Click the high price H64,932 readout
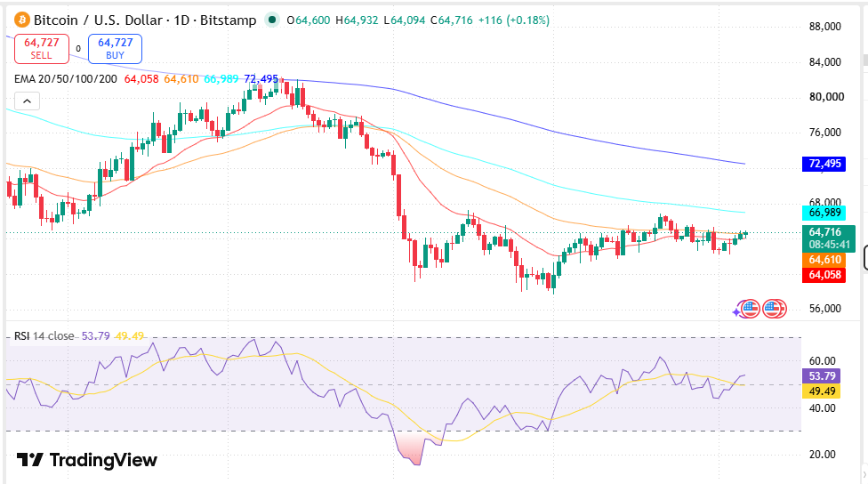The image size is (868, 484). [x=357, y=20]
